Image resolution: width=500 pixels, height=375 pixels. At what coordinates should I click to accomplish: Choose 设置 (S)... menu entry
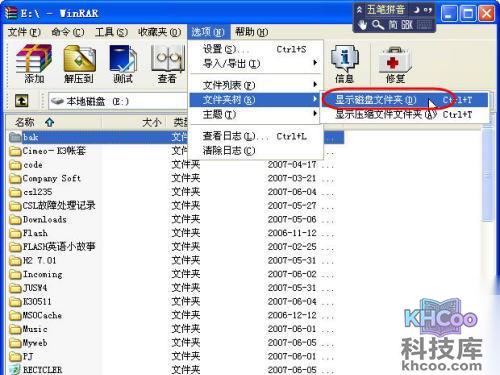click(255, 49)
